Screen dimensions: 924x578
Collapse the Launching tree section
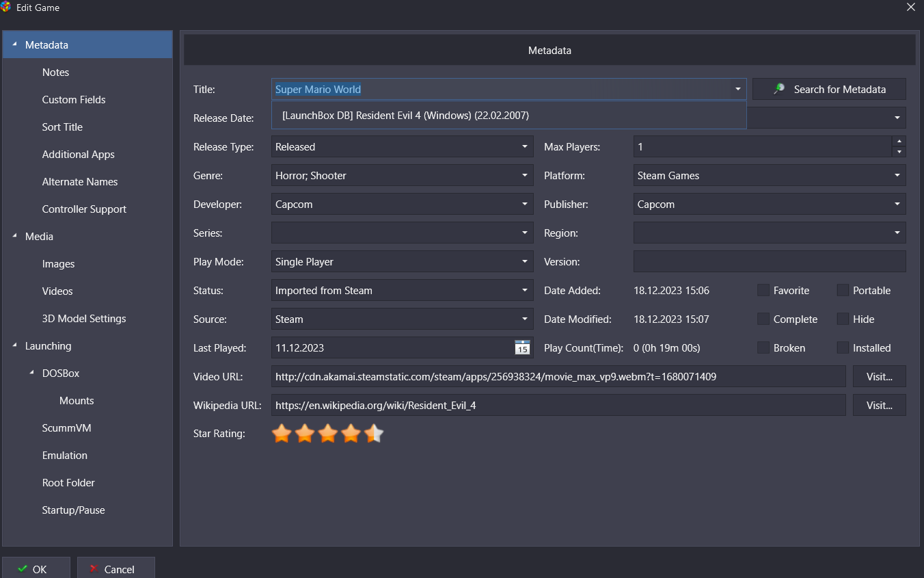(15, 345)
